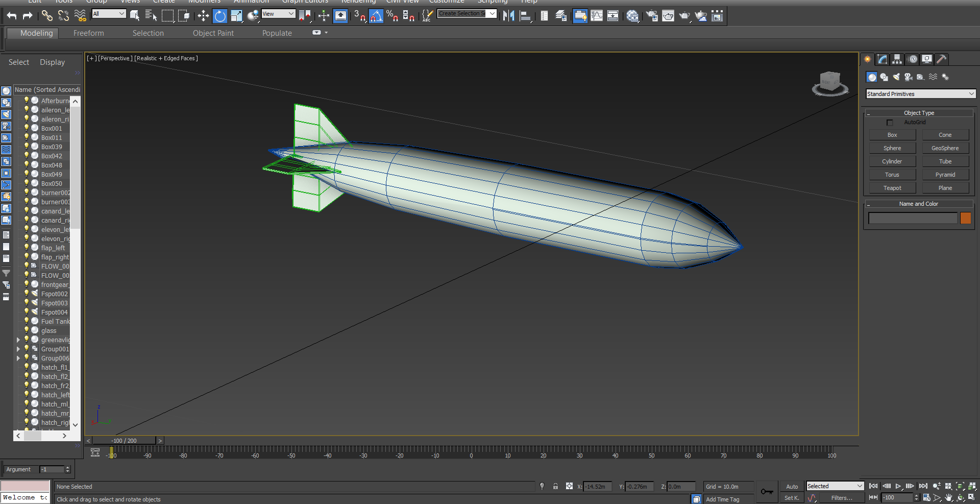Click the Select and Place tool
Viewport: 980px width, 504px height.
[253, 16]
